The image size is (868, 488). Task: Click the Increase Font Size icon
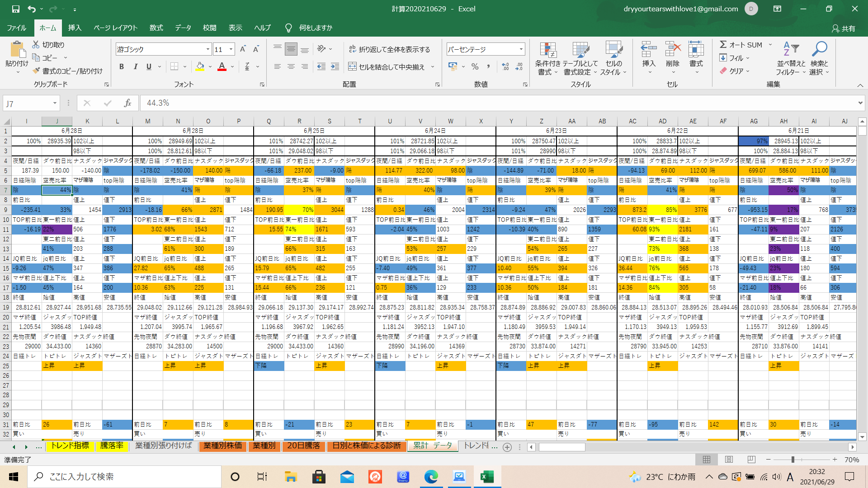coord(243,49)
